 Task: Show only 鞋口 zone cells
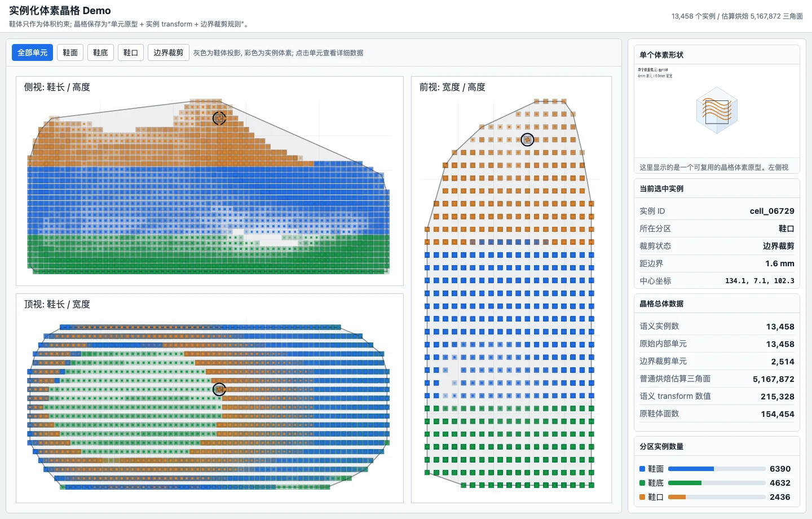[x=131, y=52]
